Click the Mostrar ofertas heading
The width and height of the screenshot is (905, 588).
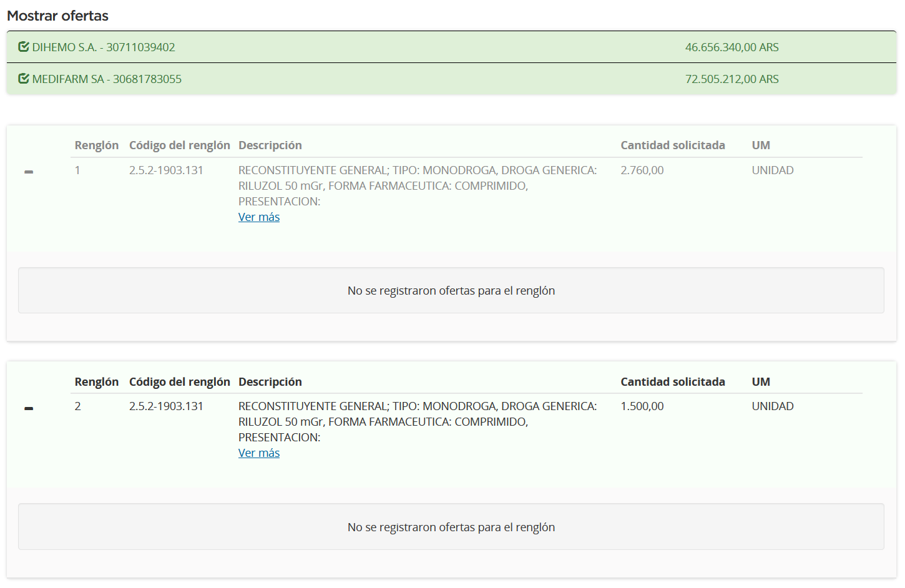[58, 16]
